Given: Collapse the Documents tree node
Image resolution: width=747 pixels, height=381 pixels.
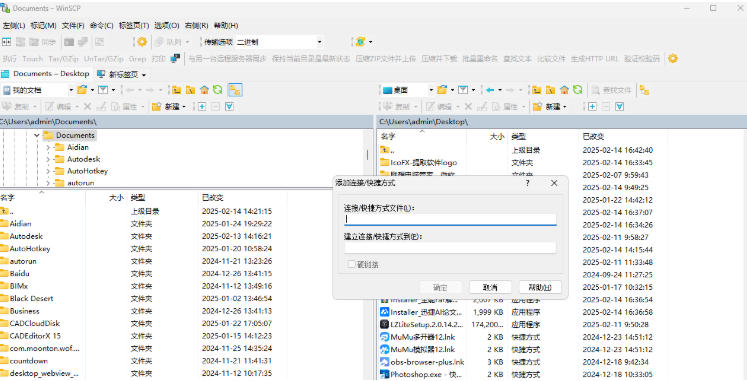Looking at the screenshot, I should tap(37, 135).
